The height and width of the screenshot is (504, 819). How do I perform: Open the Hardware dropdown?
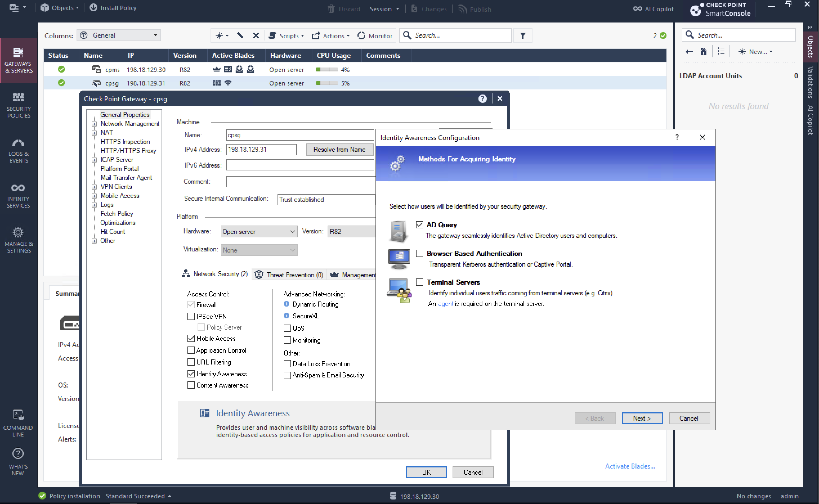point(259,232)
